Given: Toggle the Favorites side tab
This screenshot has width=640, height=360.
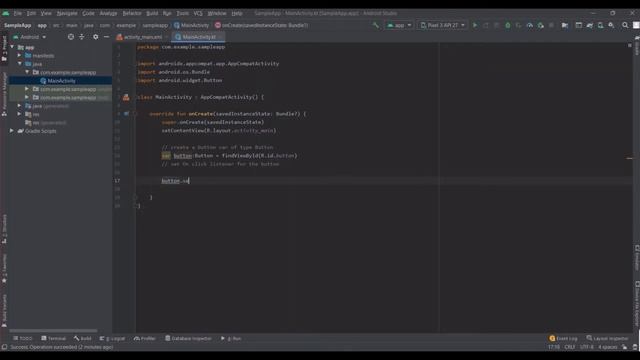Looking at the screenshot, I should 4,269.
